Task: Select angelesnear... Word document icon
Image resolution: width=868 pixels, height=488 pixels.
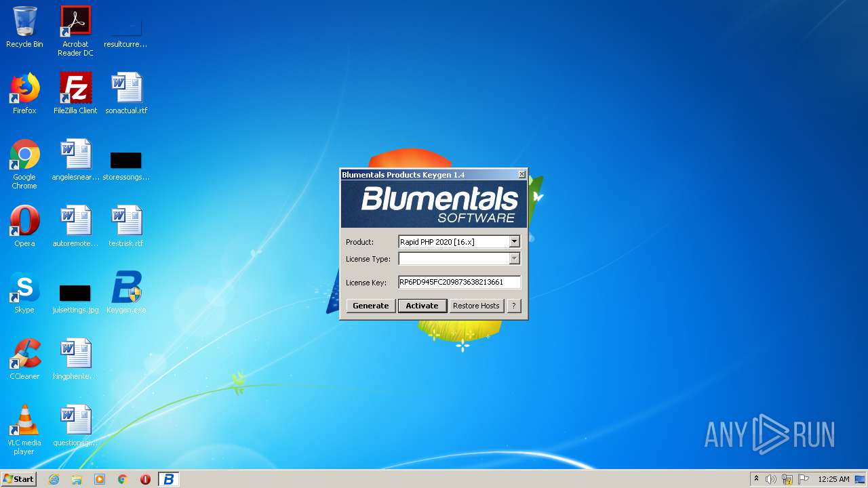Action: (x=75, y=160)
